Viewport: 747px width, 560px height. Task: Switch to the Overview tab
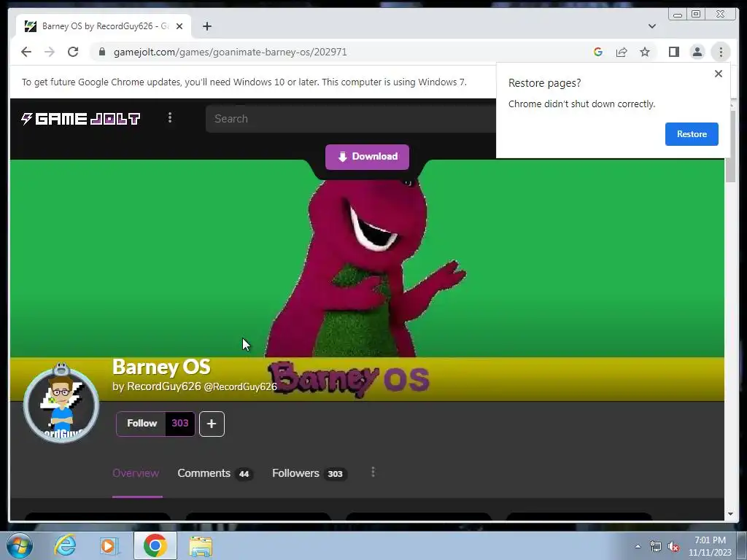[x=136, y=473]
